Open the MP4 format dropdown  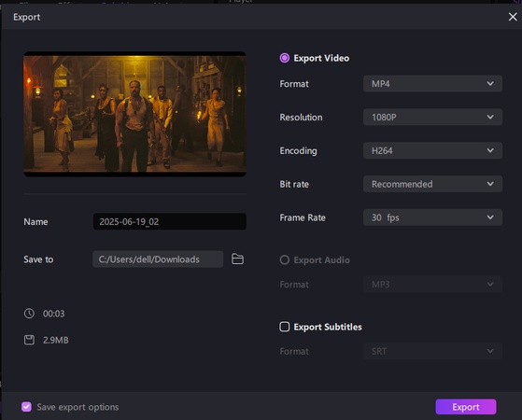432,84
